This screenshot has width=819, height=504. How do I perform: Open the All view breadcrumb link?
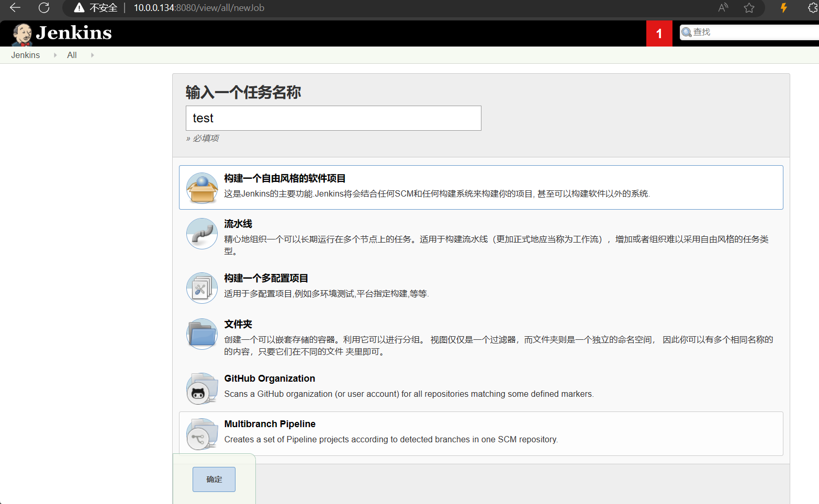pyautogui.click(x=72, y=55)
